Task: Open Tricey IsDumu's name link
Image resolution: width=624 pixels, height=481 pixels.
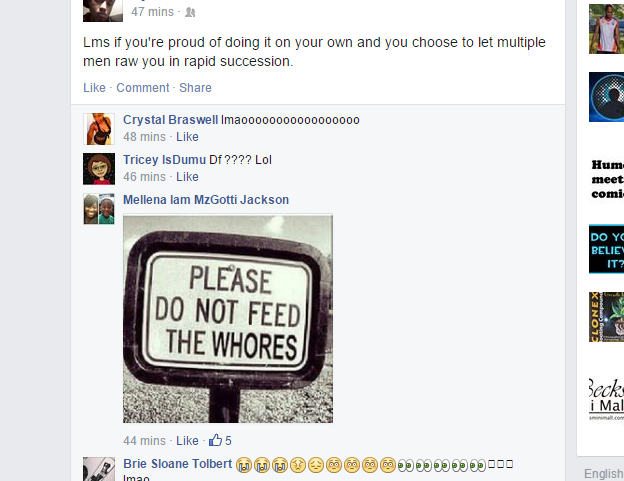Action: [x=164, y=160]
